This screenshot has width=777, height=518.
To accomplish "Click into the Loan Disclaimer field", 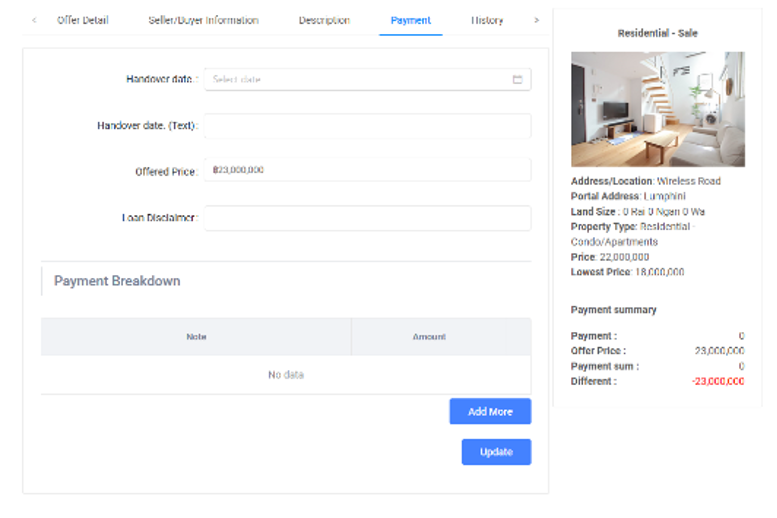I will pyautogui.click(x=367, y=218).
